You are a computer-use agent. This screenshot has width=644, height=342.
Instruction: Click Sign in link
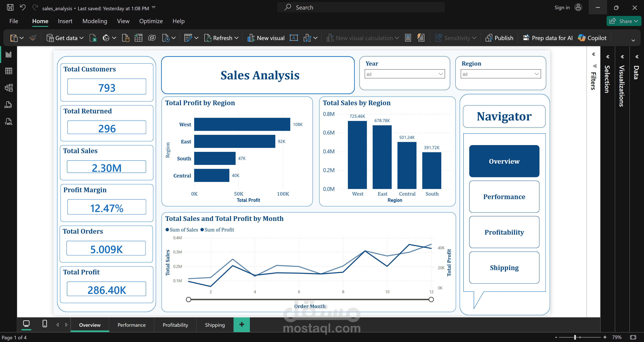pos(562,8)
